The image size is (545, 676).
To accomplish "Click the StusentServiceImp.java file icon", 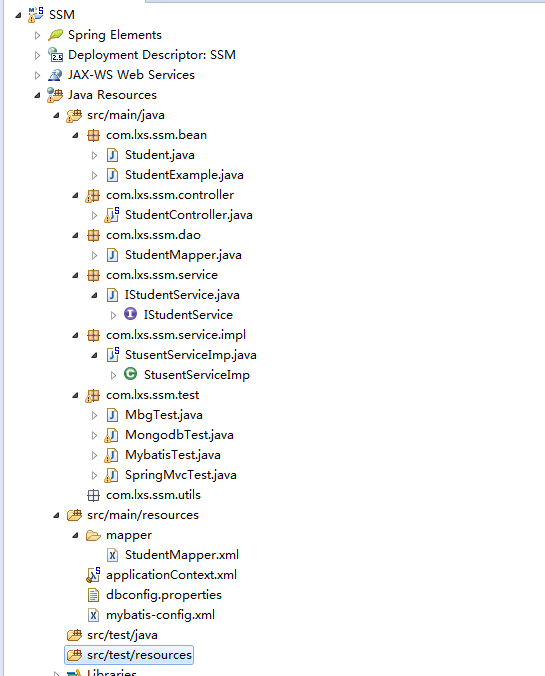I will (113, 354).
